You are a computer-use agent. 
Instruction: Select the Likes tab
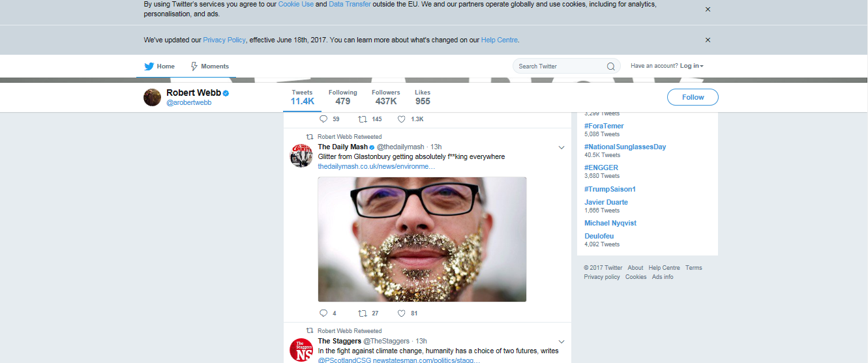pyautogui.click(x=423, y=97)
